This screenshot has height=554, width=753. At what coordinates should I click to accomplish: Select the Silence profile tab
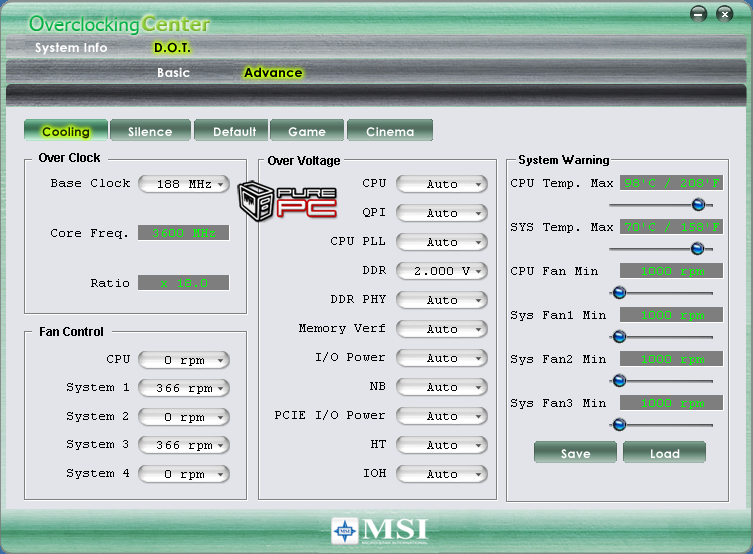150,131
